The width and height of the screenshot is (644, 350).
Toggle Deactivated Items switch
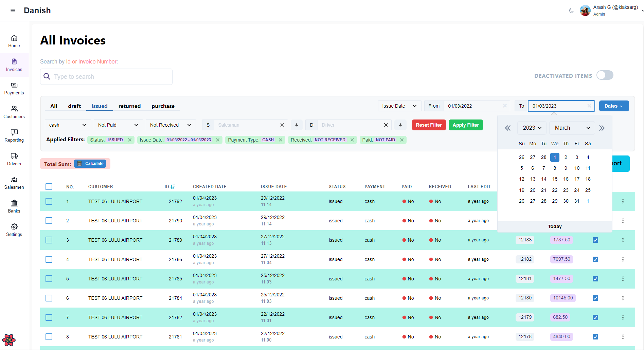[605, 75]
